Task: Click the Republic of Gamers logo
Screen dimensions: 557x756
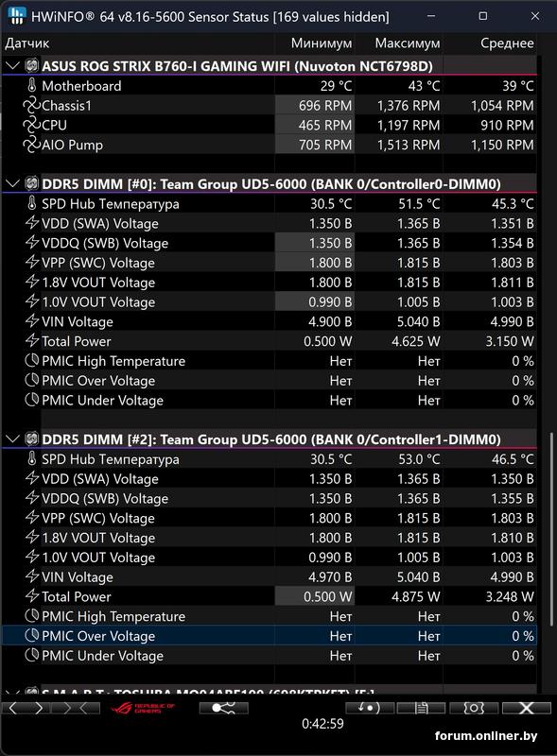Action: [x=143, y=708]
